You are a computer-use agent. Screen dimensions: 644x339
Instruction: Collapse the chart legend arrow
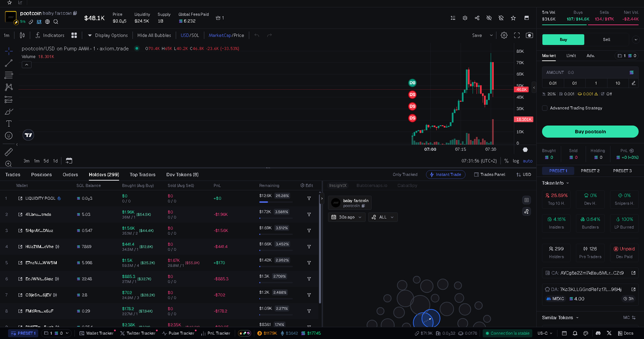click(x=26, y=64)
